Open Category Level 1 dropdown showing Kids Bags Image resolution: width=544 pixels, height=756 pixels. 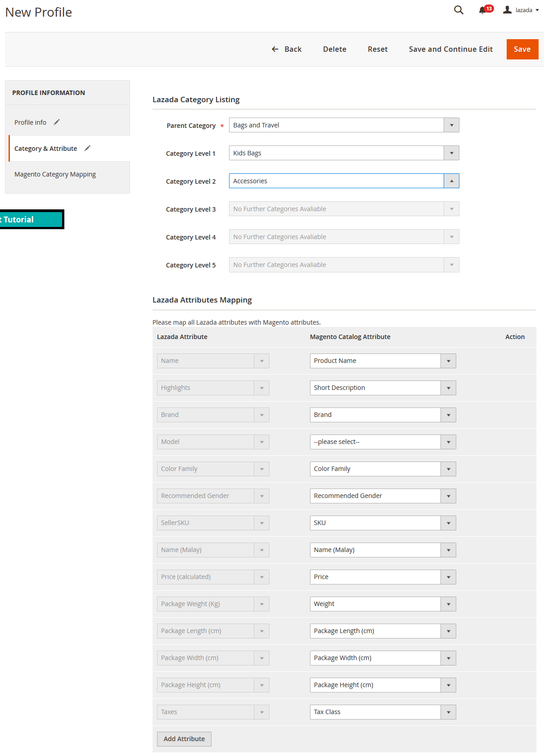tap(344, 153)
